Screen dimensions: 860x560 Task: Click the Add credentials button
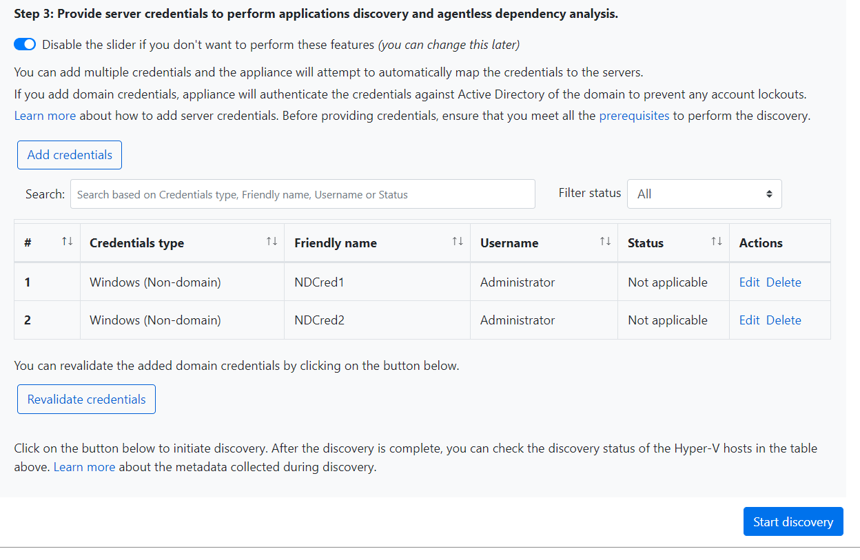(70, 155)
